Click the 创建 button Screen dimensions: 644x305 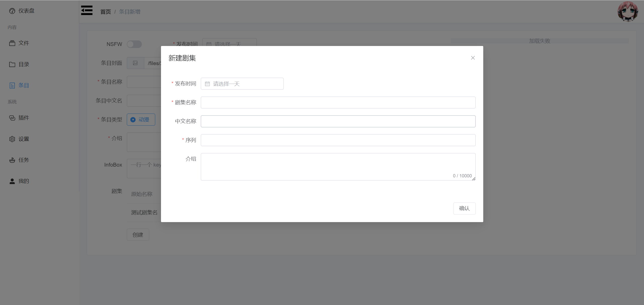(x=138, y=235)
